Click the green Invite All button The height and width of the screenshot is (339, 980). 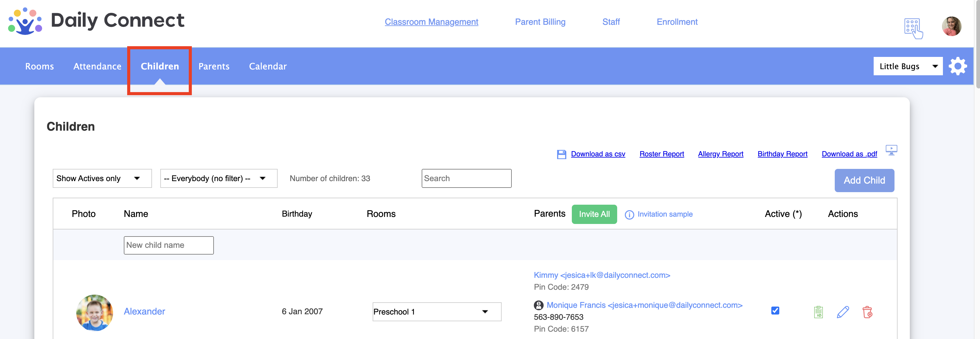tap(594, 214)
